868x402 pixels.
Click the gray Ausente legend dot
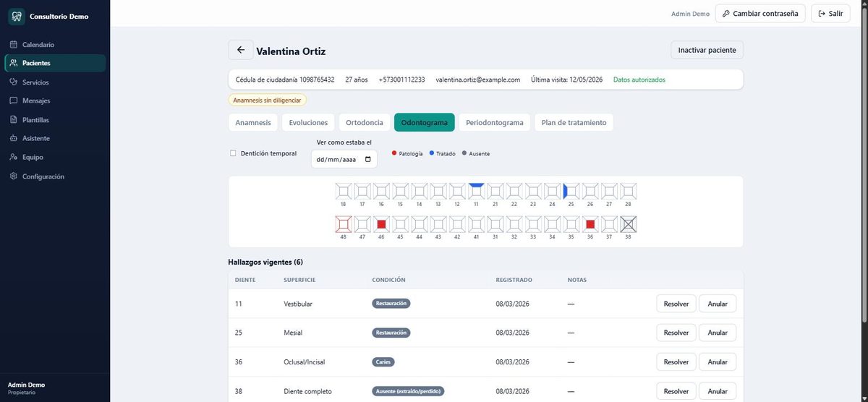[464, 153]
